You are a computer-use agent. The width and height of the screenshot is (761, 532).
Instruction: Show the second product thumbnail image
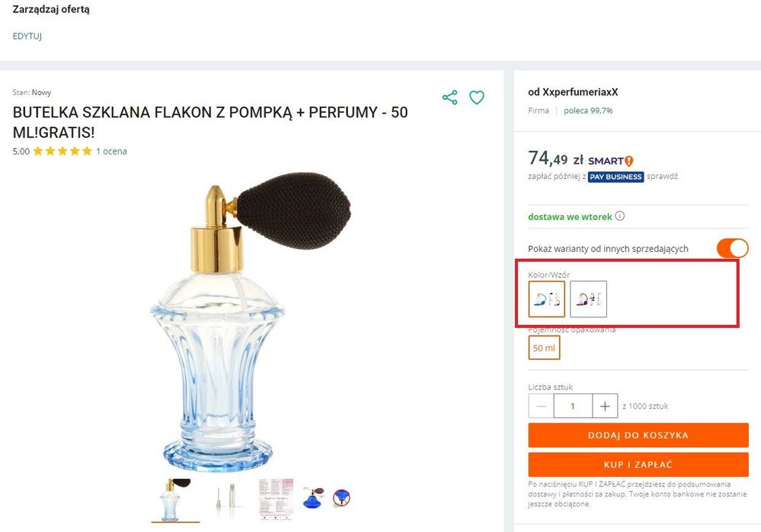point(224,499)
